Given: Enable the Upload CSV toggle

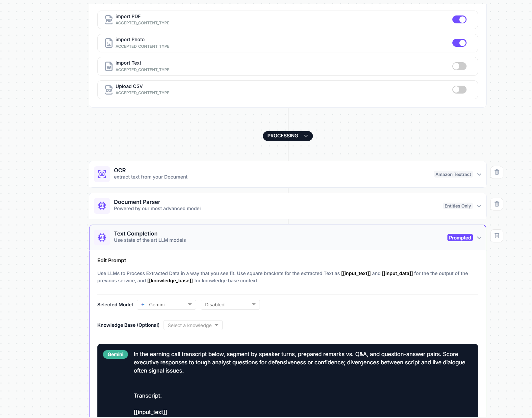Looking at the screenshot, I should (459, 90).
